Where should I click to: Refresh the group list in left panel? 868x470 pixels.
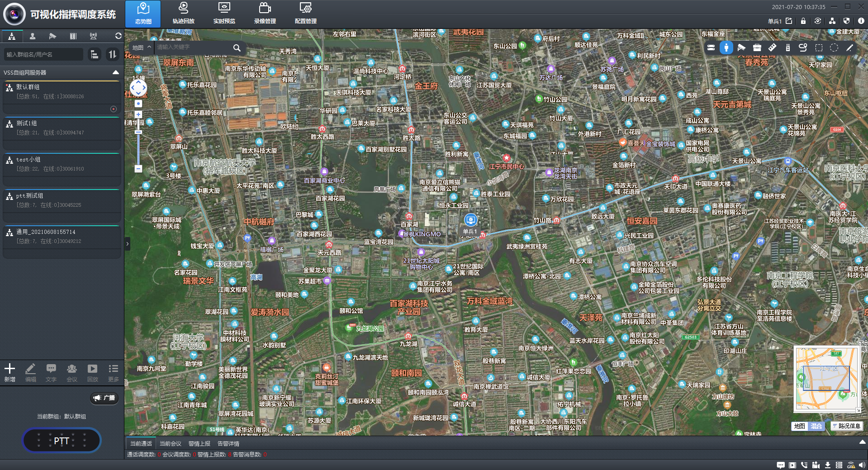(118, 36)
